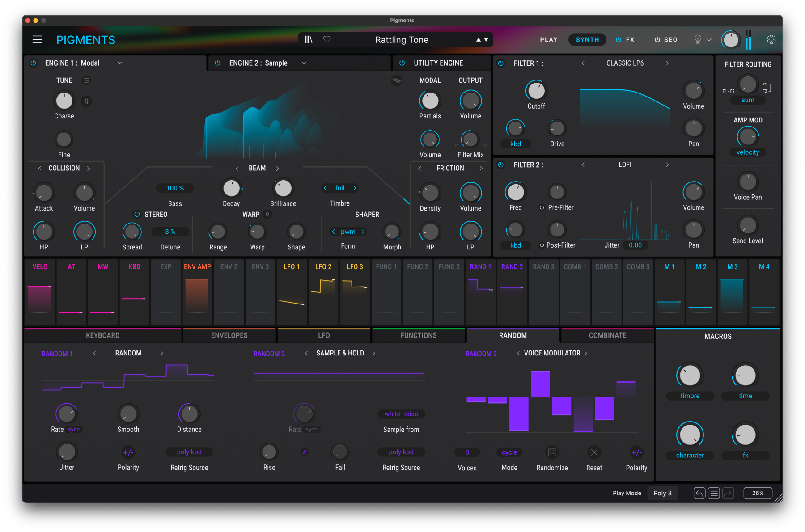805x532 pixels.
Task: Open the settings gear icon
Action: pos(771,40)
